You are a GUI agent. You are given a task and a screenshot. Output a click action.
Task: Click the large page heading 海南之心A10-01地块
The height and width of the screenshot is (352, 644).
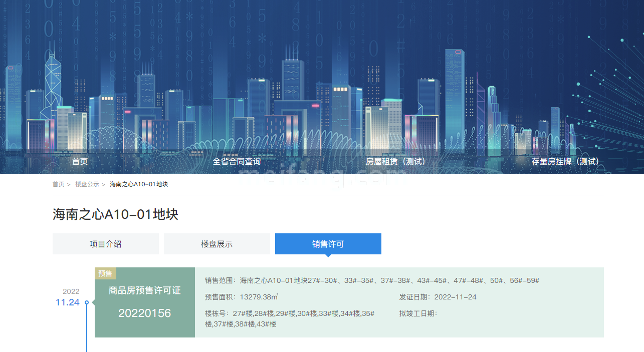115,214
